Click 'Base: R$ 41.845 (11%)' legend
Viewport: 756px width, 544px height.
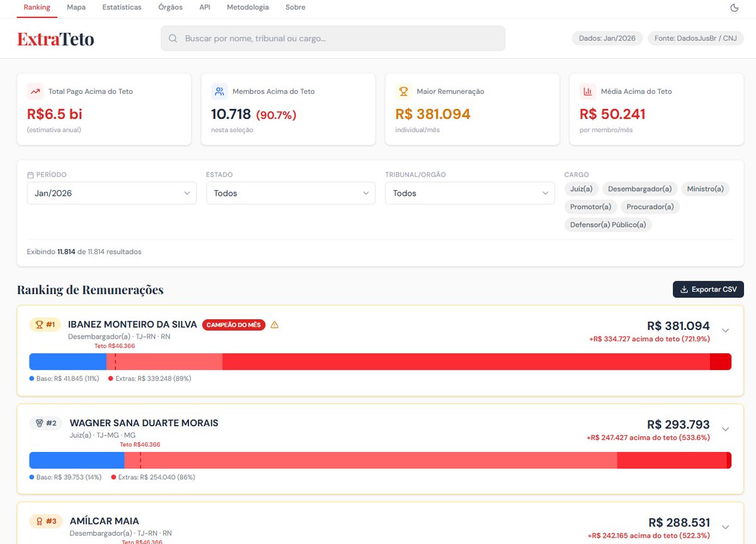point(64,378)
